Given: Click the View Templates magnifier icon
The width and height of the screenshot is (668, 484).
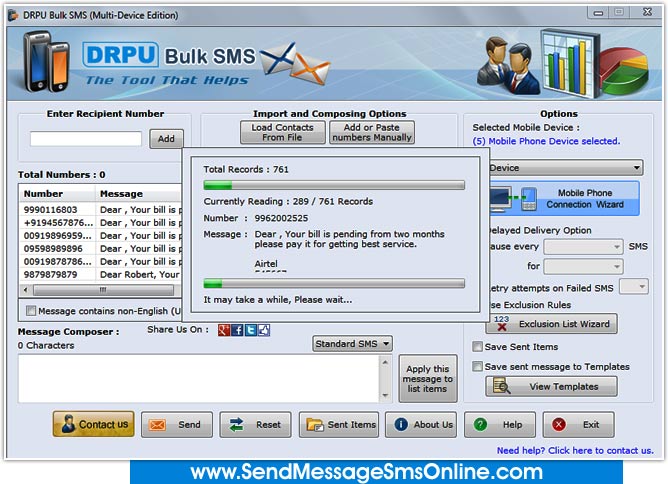Looking at the screenshot, I should [501, 386].
